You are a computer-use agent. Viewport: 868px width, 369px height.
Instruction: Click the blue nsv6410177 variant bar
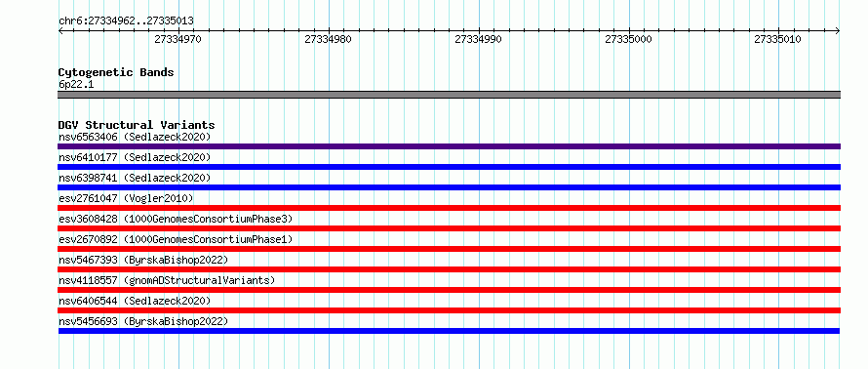coord(449,167)
